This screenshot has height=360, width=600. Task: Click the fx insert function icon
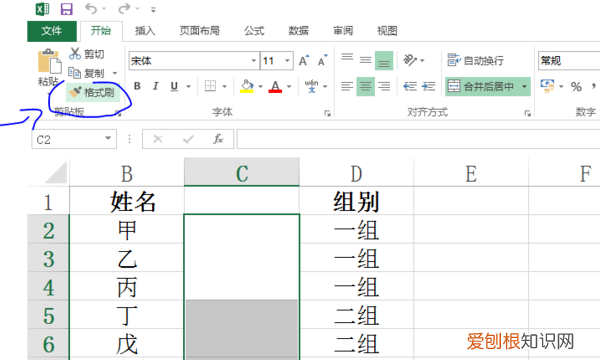(218, 139)
